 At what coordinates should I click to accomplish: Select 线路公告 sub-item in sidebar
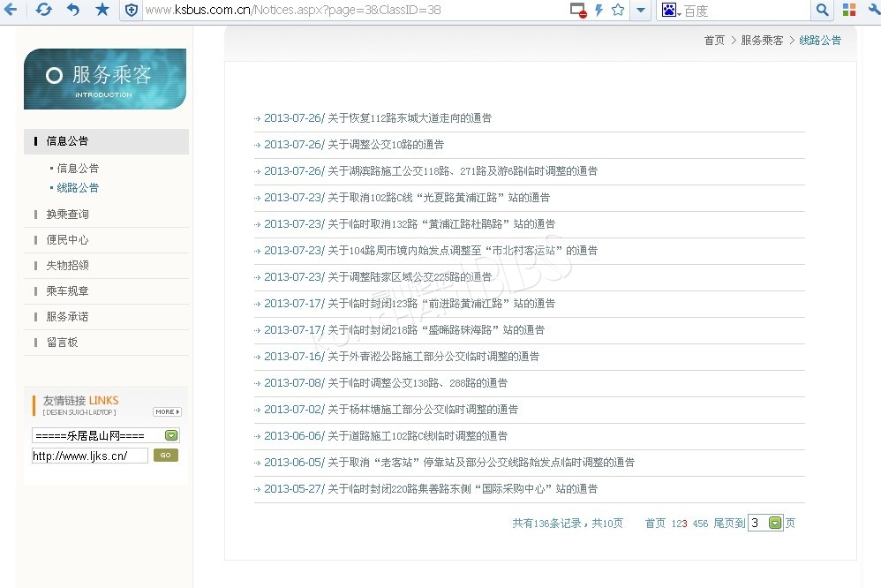[78, 188]
